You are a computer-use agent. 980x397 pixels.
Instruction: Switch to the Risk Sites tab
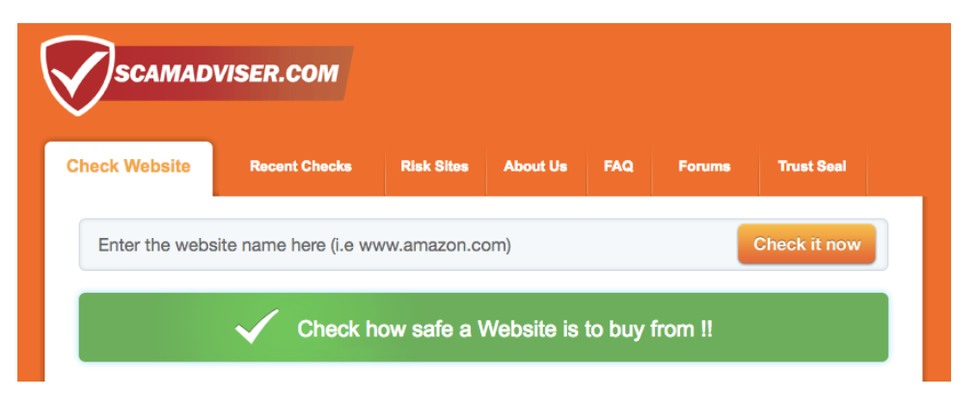pyautogui.click(x=434, y=167)
